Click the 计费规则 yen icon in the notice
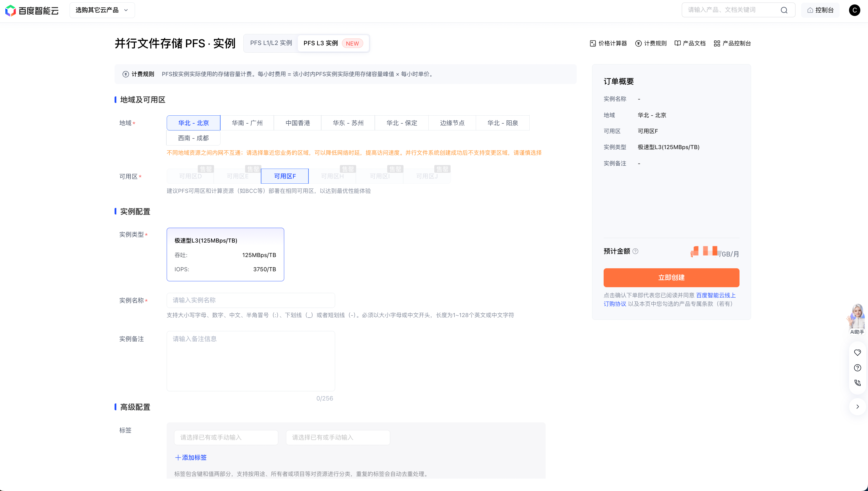Viewport: 868px width, 491px height. [x=126, y=74]
